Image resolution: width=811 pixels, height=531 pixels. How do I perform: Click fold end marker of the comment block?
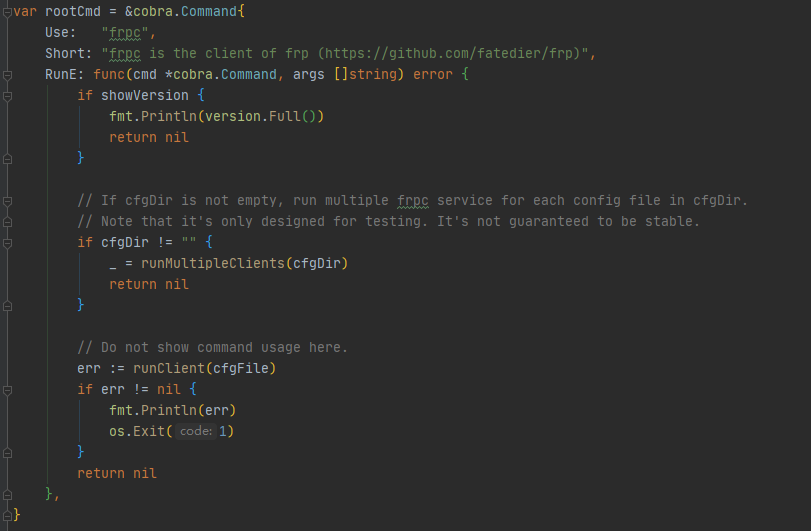tap(7, 221)
